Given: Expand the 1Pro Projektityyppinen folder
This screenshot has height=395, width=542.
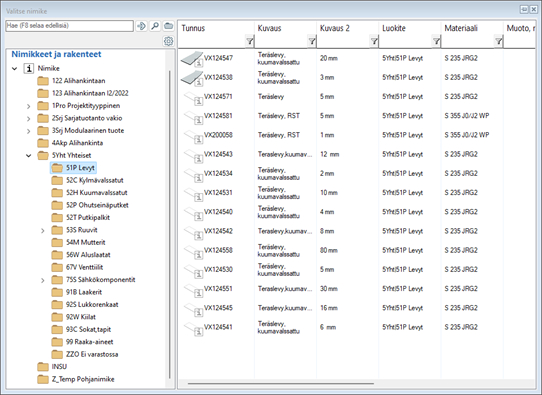Looking at the screenshot, I should pyautogui.click(x=29, y=106).
